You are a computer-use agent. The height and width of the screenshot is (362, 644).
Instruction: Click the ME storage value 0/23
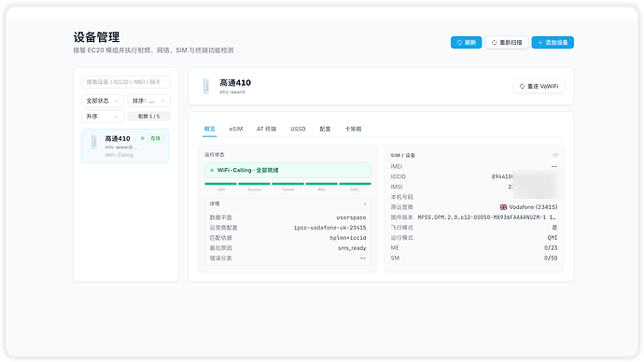pyautogui.click(x=551, y=248)
